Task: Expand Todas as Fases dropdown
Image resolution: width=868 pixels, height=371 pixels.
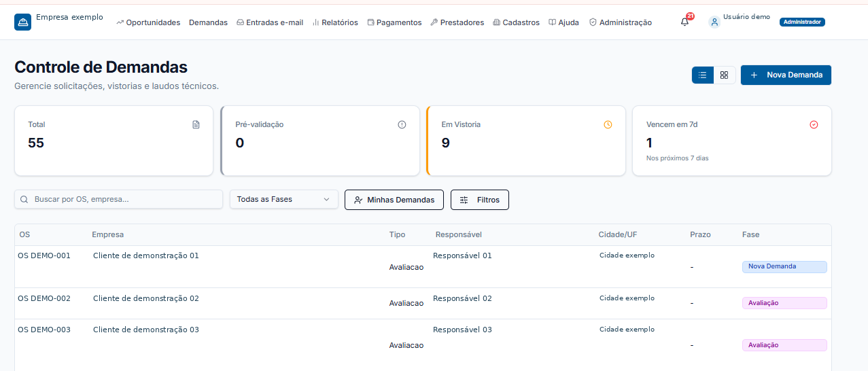Action: pyautogui.click(x=283, y=199)
